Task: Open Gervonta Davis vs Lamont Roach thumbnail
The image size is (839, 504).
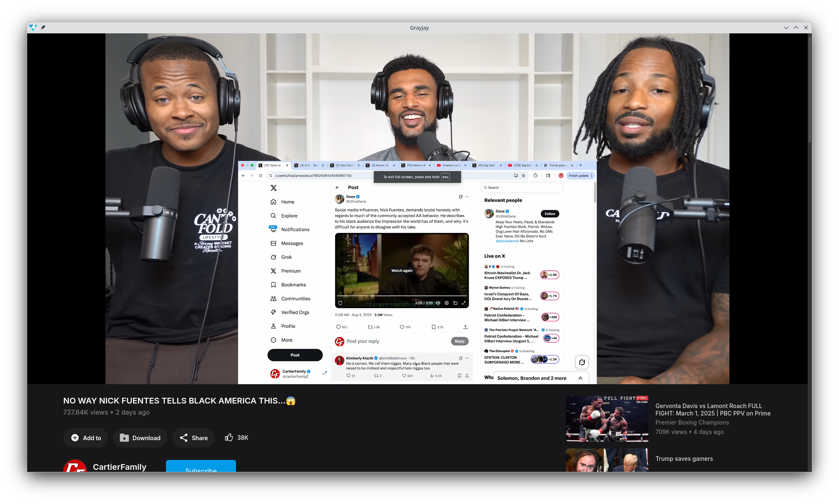Action: click(607, 418)
